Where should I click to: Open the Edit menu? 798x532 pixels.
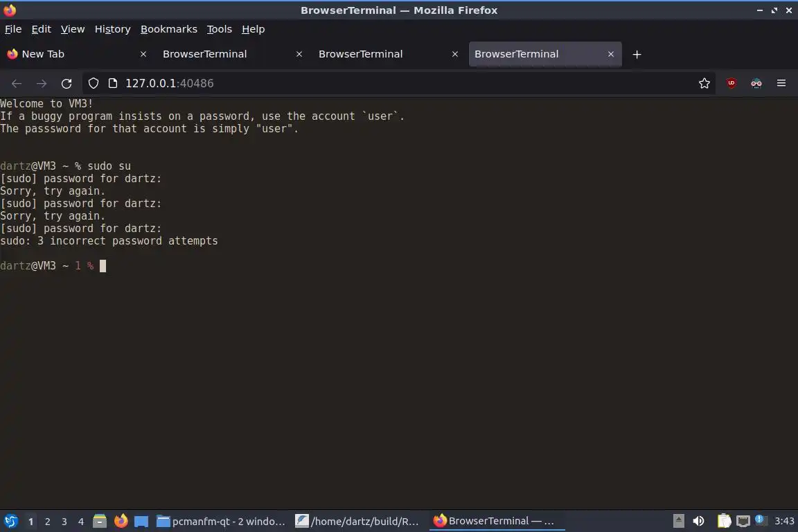click(42, 29)
